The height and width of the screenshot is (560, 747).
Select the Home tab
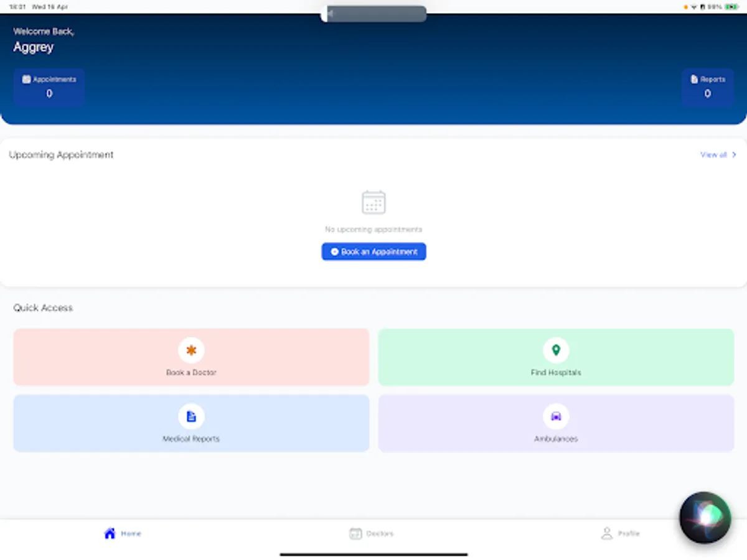[x=122, y=533]
